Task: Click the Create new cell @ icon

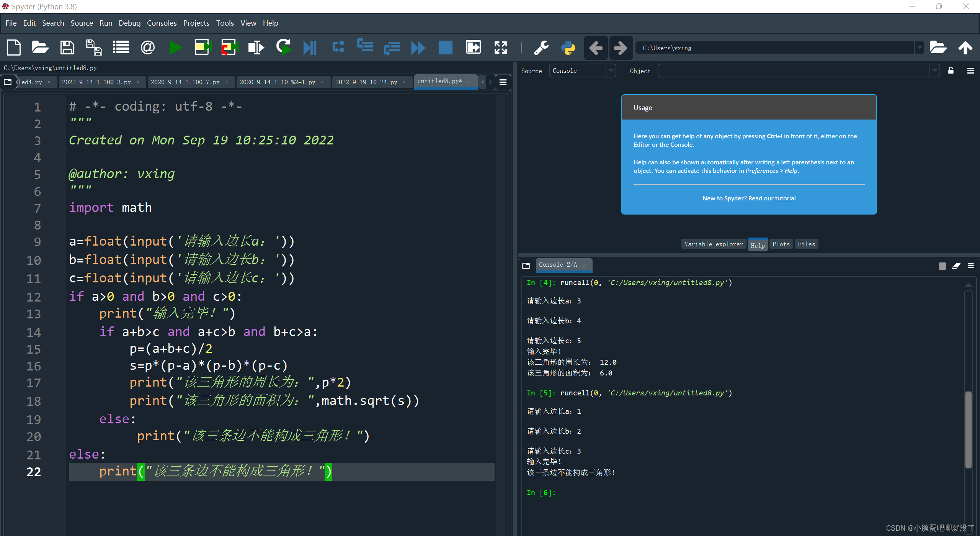Action: click(147, 48)
